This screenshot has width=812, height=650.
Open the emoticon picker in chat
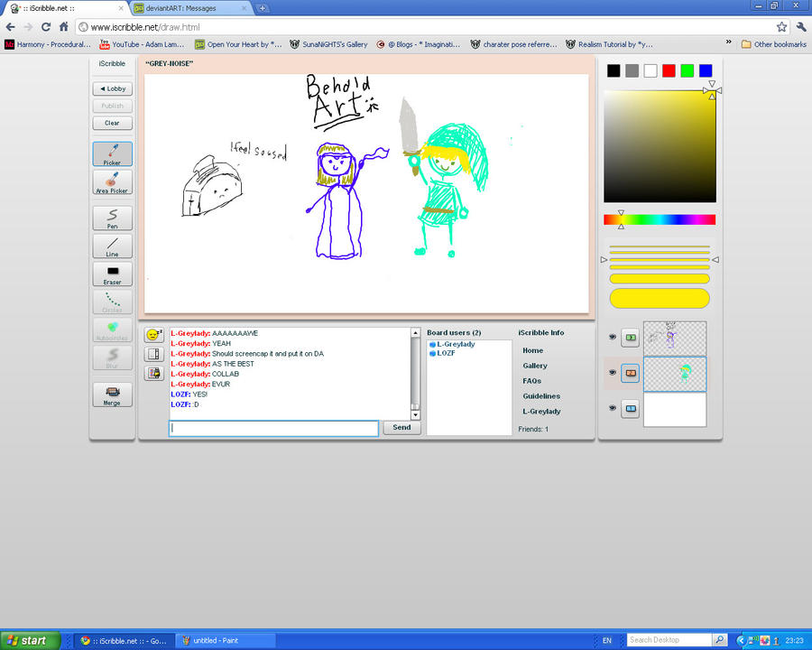tap(153, 333)
